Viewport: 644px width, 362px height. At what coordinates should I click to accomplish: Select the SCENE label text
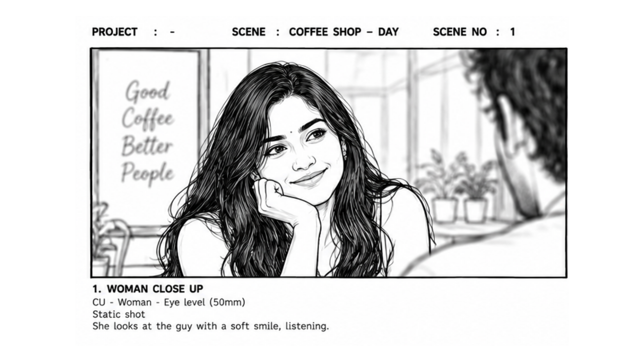click(x=249, y=32)
